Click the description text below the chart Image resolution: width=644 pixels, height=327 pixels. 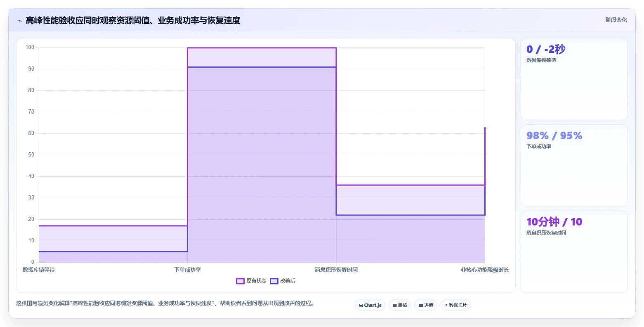pos(166,303)
